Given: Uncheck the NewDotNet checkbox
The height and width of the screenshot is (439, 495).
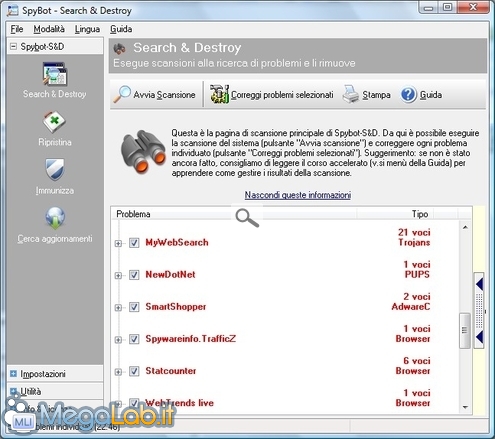Looking at the screenshot, I should [x=134, y=275].
